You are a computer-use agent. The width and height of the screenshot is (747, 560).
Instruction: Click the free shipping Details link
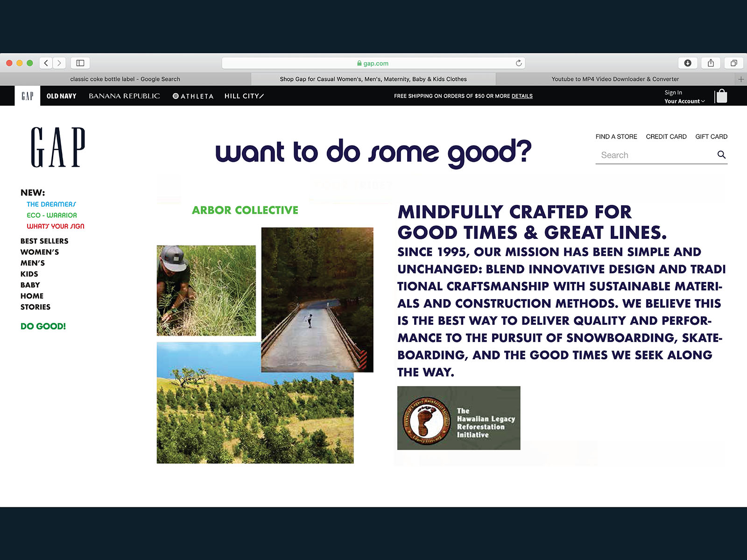(x=522, y=96)
